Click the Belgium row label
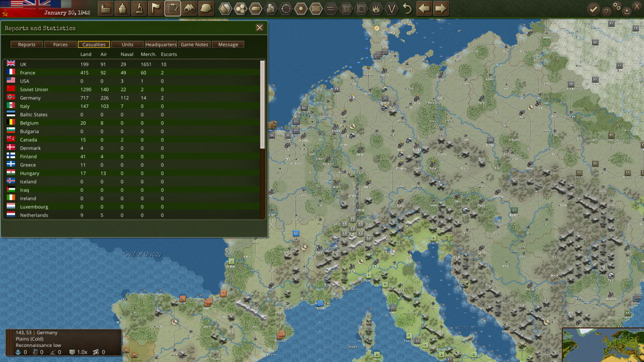Screen dimensions: 644x362 pyautogui.click(x=29, y=123)
